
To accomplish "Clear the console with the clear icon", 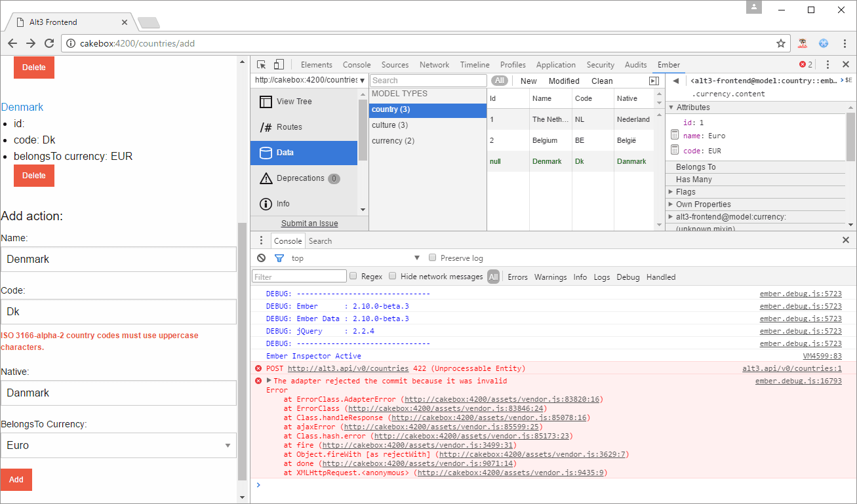I will pyautogui.click(x=261, y=258).
